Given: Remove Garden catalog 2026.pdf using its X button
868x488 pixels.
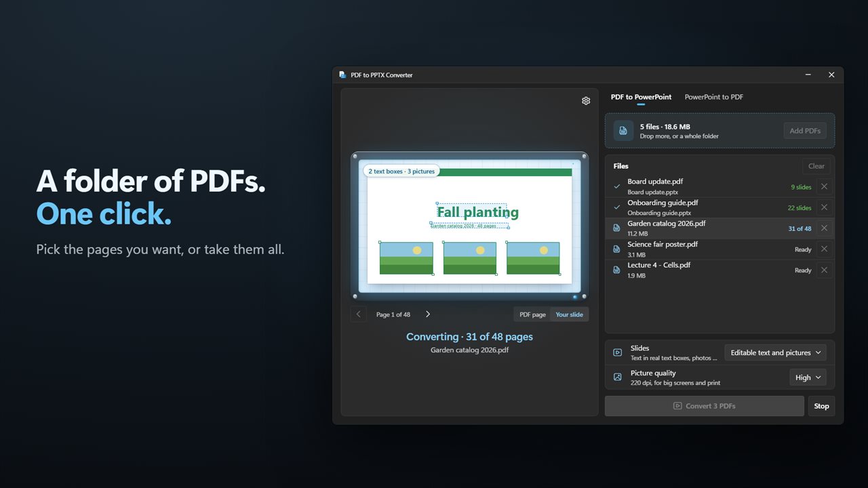Looking at the screenshot, I should click(824, 228).
